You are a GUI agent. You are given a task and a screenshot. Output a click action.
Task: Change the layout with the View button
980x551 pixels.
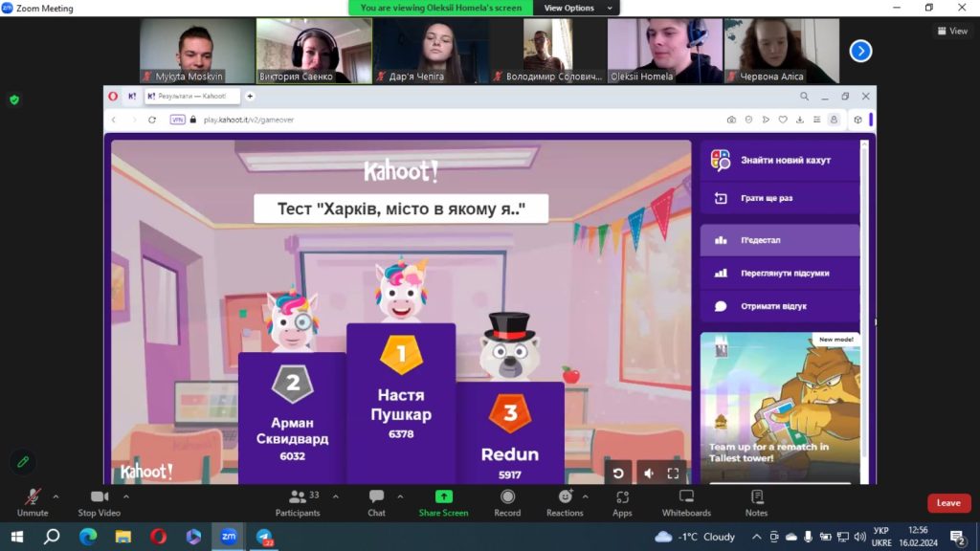pos(952,31)
